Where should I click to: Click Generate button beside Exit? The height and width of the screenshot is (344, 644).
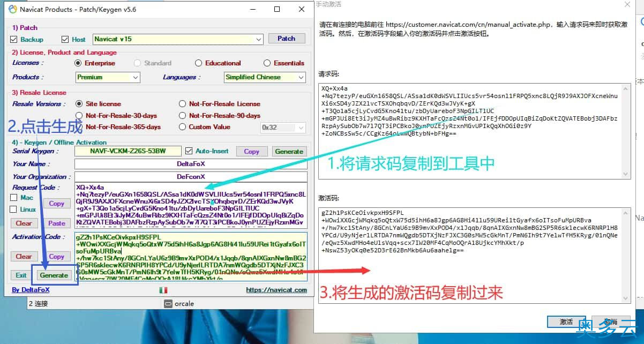click(54, 275)
